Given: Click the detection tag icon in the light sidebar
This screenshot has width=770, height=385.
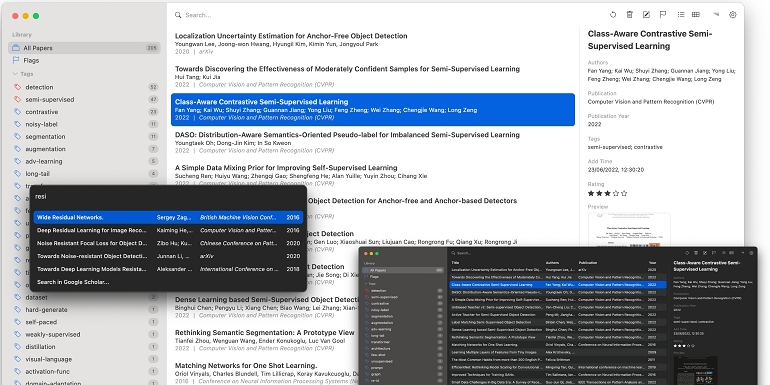Looking at the screenshot, I should (x=18, y=87).
